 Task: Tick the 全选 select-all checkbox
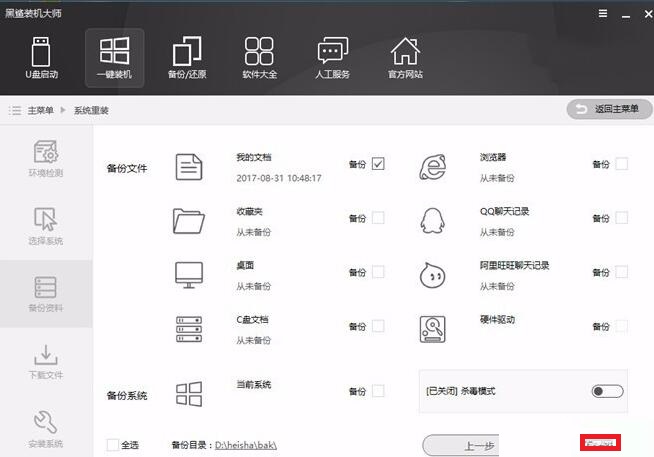(112, 444)
